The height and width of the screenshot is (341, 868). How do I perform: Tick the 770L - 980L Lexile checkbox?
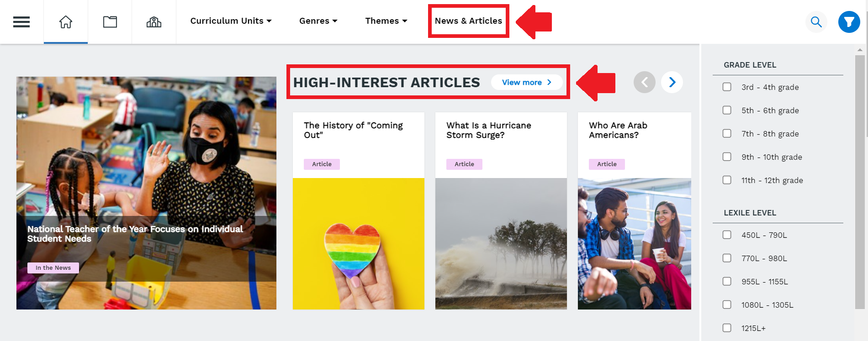727,258
